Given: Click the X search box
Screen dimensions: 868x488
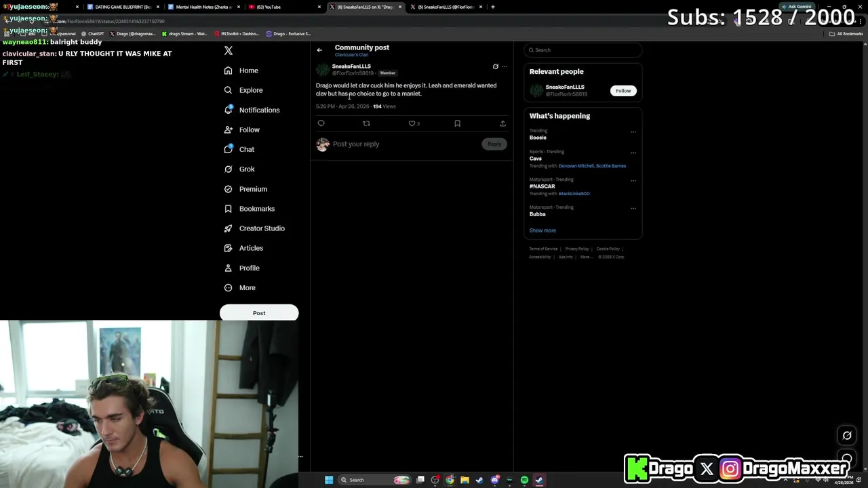Looking at the screenshot, I should click(x=583, y=50).
